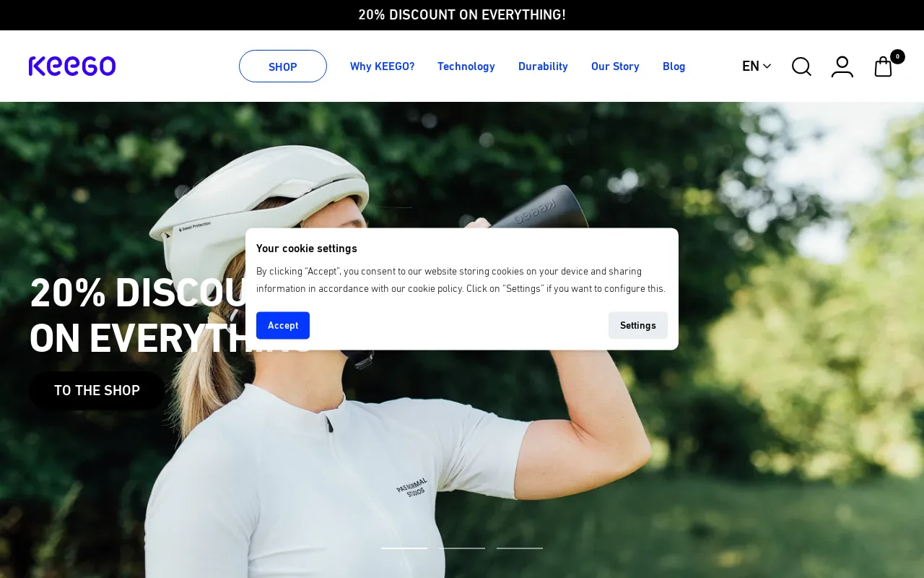Image resolution: width=924 pixels, height=578 pixels.
Task: Open the user account icon
Action: coord(842,66)
